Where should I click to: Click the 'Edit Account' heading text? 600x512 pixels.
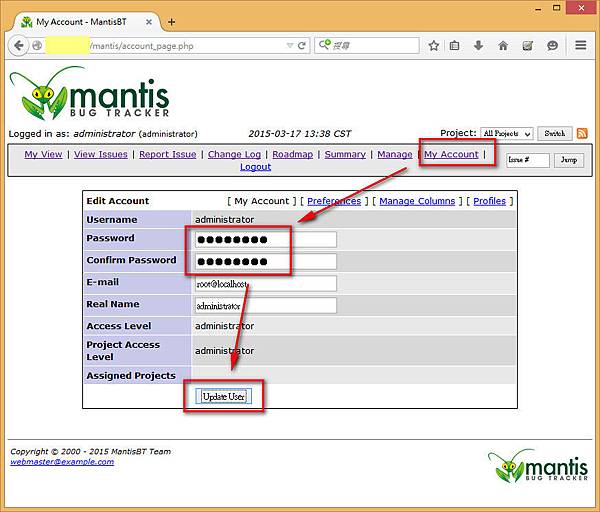(117, 201)
